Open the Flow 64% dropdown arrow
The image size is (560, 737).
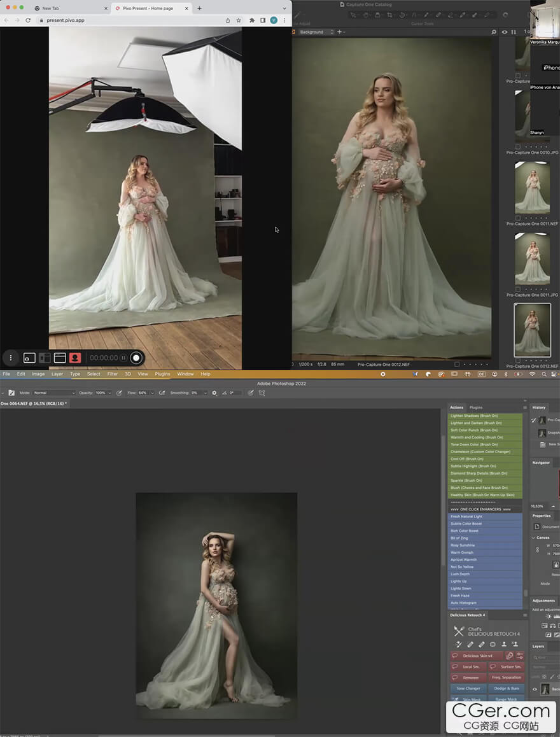click(x=152, y=393)
